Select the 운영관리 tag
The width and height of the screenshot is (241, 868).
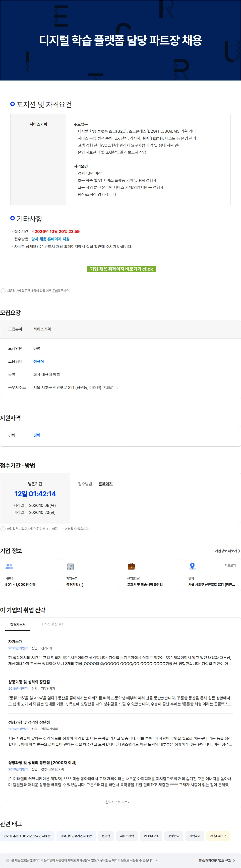[x=173, y=836]
